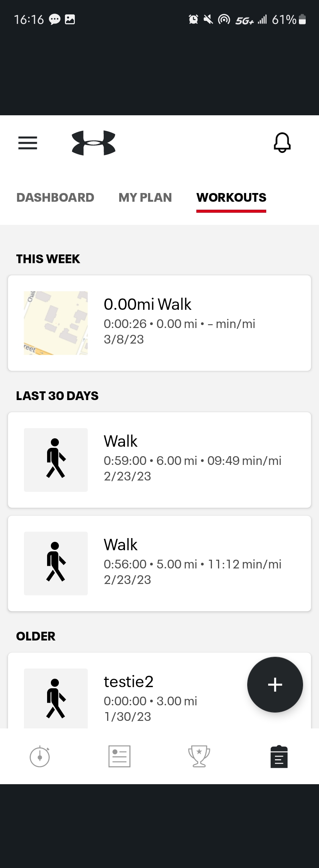This screenshot has width=319, height=868.
Task: Tap walking figure icon of 5.00 mi walk
Action: 56,563
